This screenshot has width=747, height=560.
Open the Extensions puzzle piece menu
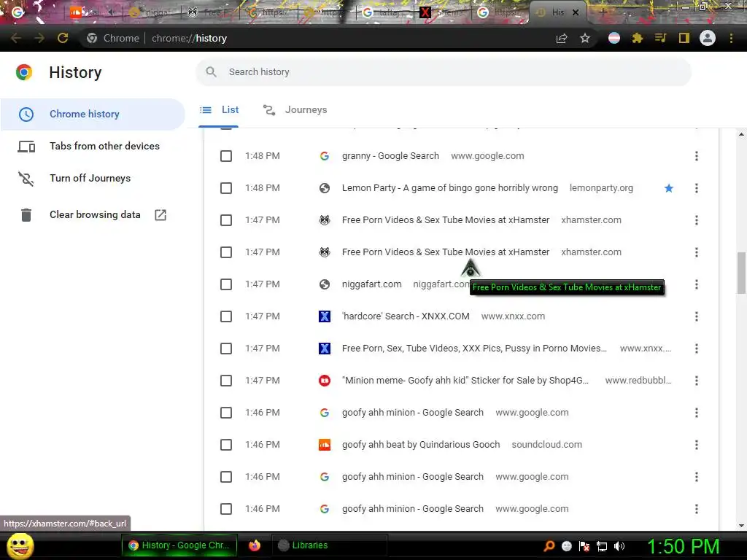pos(638,38)
